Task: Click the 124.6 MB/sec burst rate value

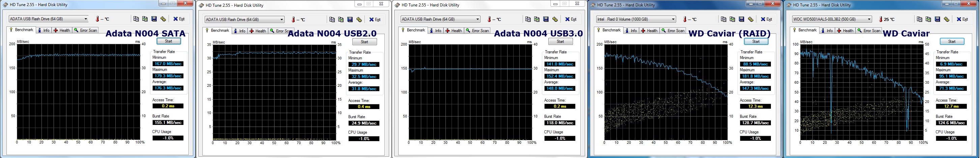Action: pos(951,123)
